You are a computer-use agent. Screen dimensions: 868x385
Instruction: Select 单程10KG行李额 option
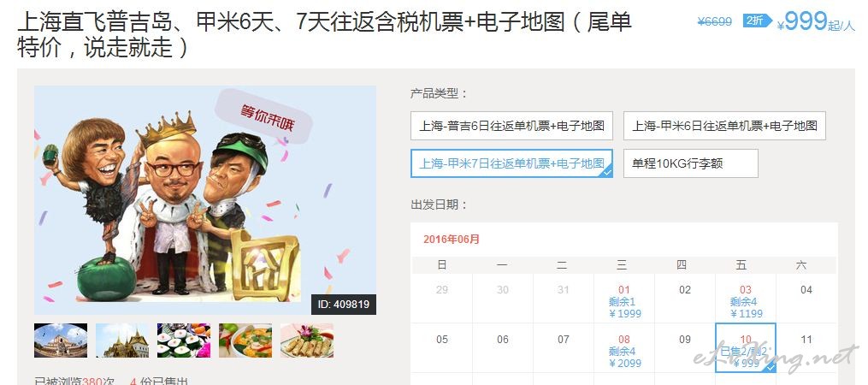[x=690, y=163]
